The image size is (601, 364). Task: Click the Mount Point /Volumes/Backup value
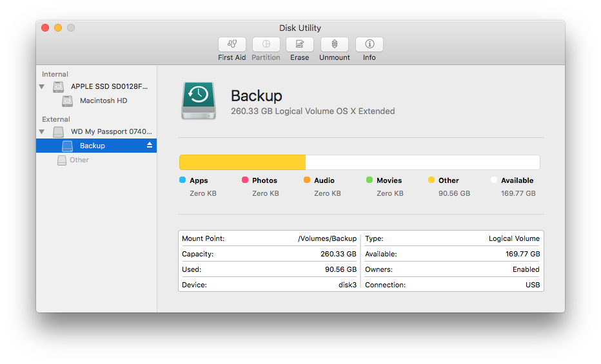tap(328, 238)
